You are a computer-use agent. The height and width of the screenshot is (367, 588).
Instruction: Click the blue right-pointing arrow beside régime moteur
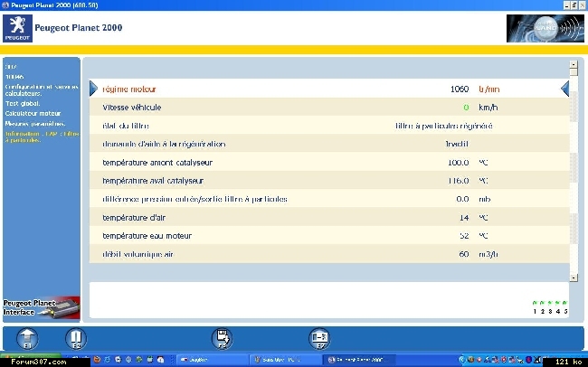(93, 89)
